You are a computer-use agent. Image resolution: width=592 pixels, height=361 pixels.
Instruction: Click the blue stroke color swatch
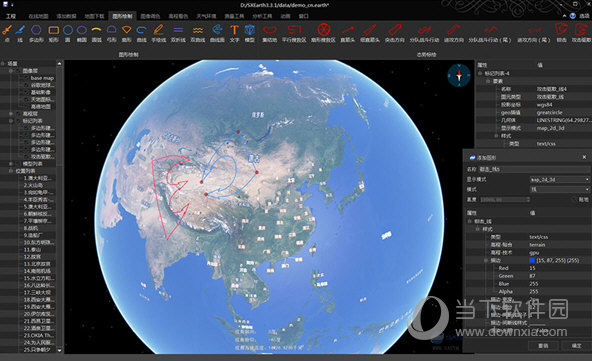(x=532, y=260)
